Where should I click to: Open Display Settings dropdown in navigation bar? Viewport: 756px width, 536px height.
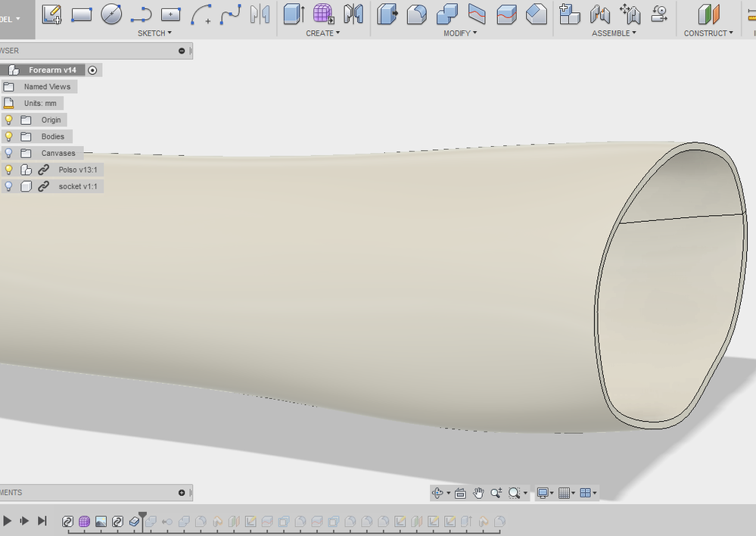(x=545, y=493)
